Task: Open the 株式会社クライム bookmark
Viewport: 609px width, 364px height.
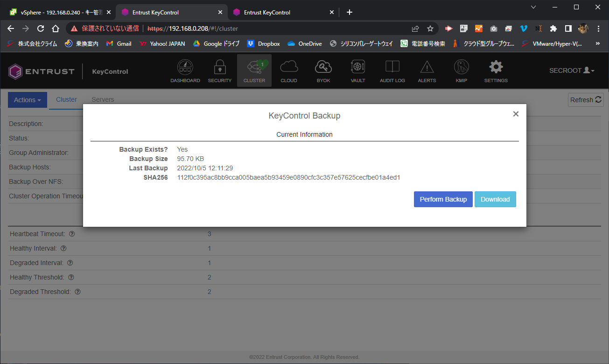Action: 32,43
